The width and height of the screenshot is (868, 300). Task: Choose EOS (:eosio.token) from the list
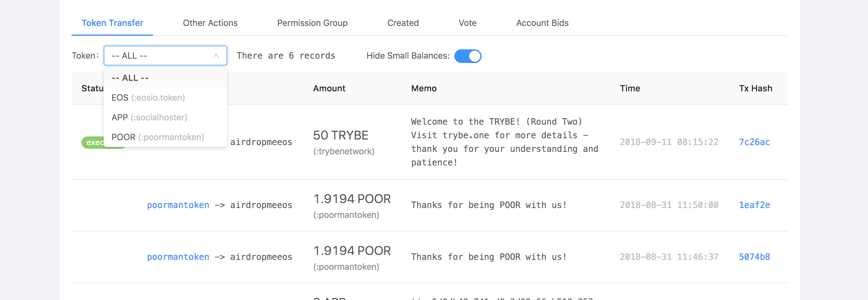pos(148,98)
